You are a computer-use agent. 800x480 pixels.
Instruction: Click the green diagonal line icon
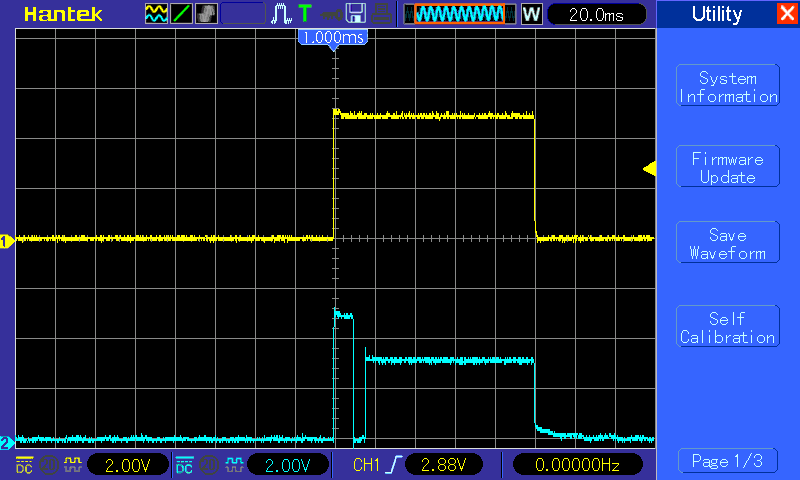point(181,14)
